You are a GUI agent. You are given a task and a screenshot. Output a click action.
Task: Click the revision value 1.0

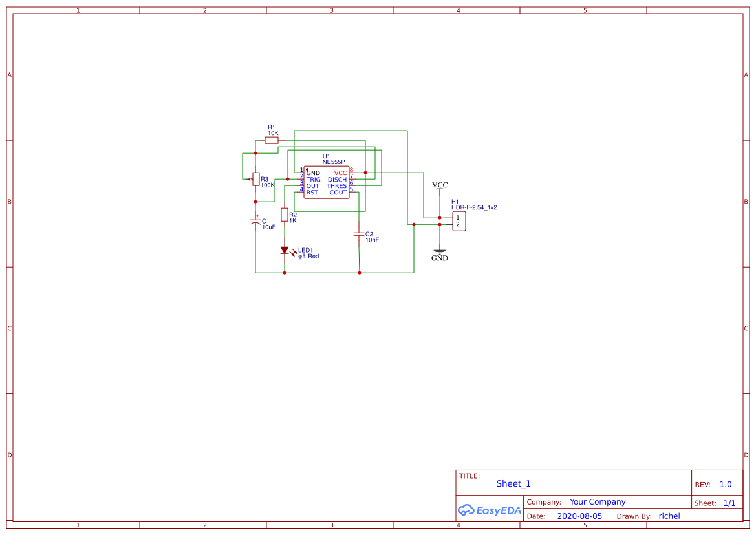[x=724, y=483]
